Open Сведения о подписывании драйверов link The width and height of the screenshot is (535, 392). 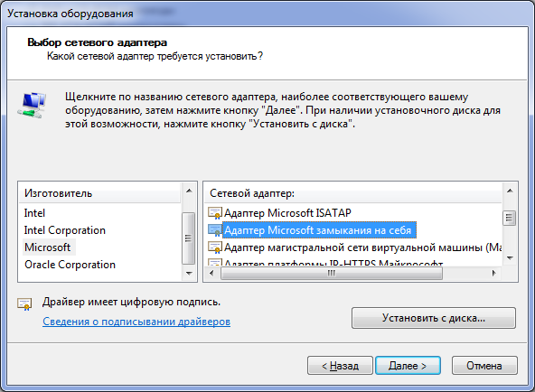(136, 322)
